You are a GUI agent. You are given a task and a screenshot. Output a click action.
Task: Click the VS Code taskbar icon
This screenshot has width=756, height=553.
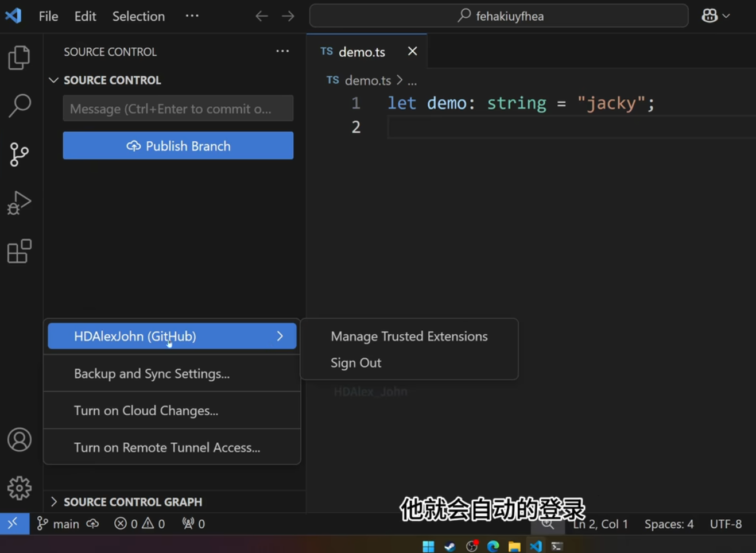coord(536,546)
